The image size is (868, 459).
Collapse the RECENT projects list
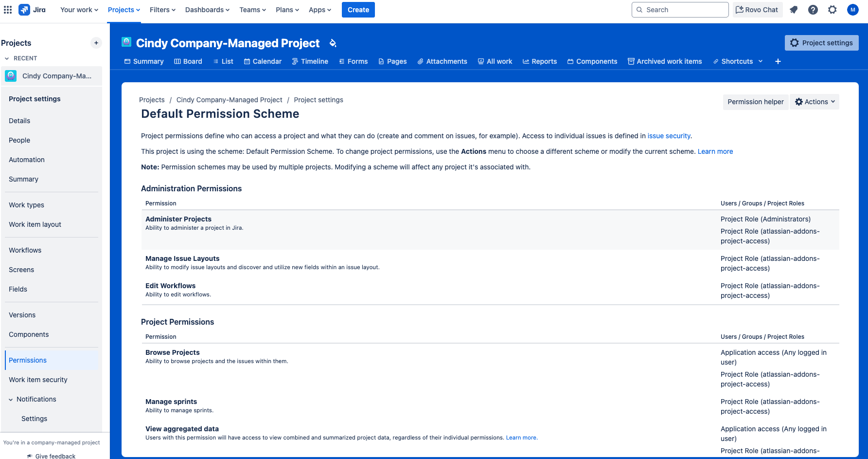point(7,58)
